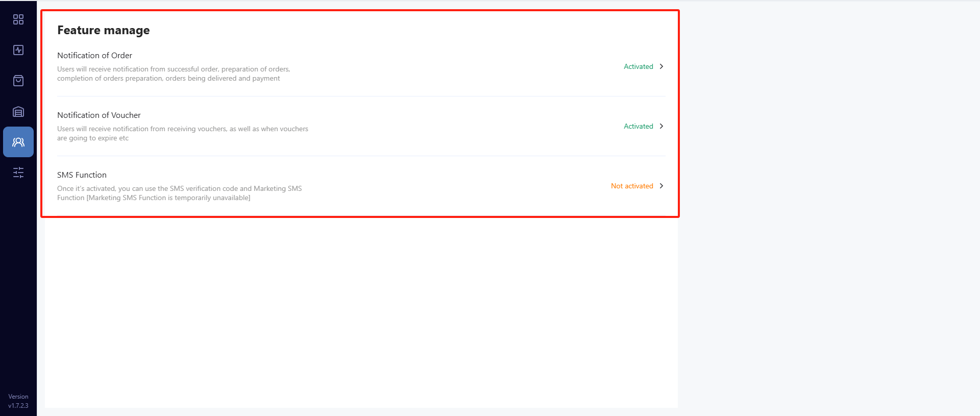Select the Notification of Order description text
Viewport: 980px width, 416px height.
(x=174, y=74)
